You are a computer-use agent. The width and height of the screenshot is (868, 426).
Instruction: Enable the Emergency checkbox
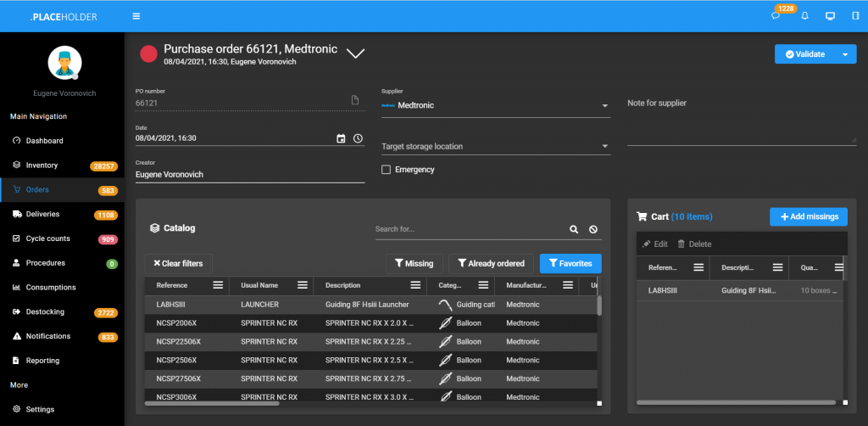coord(387,170)
